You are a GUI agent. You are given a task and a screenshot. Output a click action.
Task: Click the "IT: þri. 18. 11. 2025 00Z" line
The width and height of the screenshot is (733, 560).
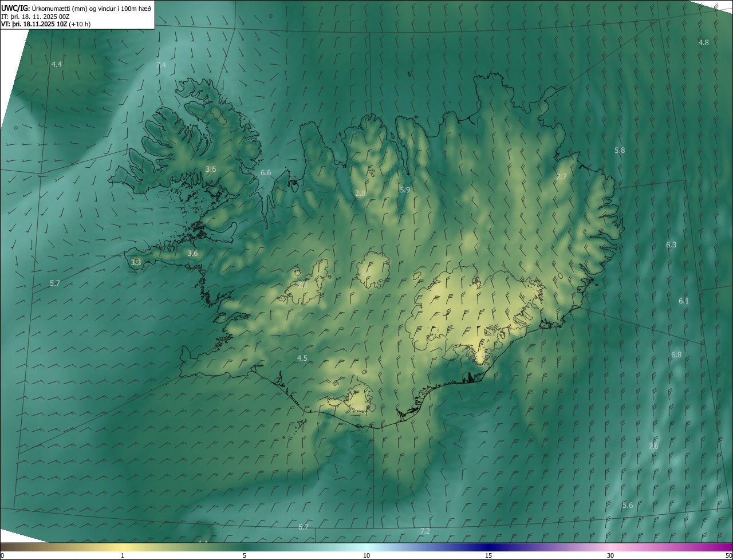[36, 17]
